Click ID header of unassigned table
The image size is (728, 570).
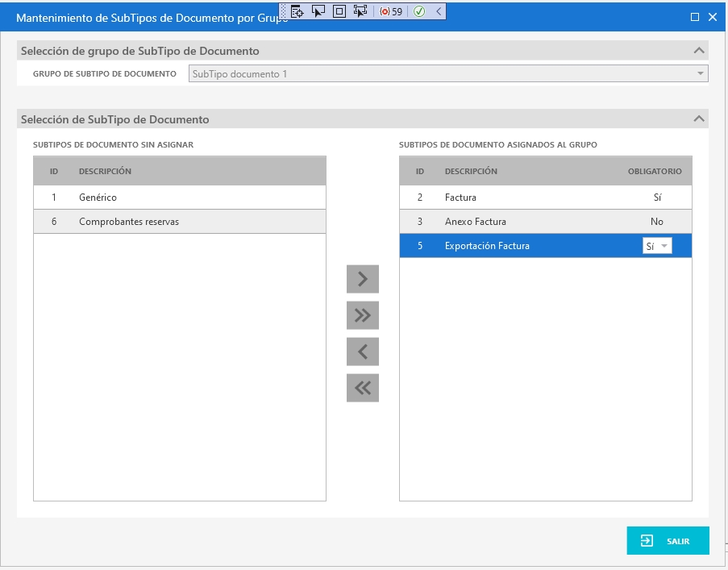click(54, 171)
